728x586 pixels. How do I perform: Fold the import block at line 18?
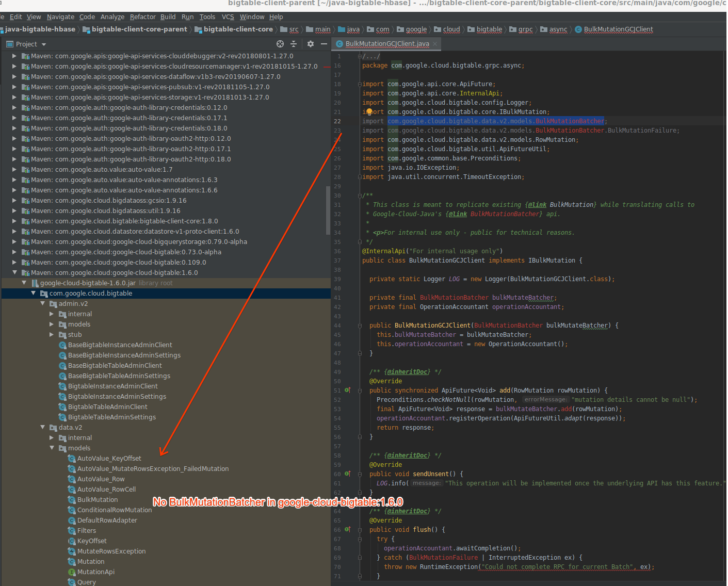[x=360, y=84]
